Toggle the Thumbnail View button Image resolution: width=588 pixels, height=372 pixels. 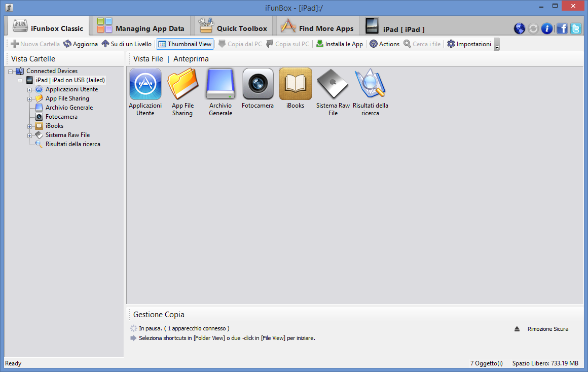[185, 44]
